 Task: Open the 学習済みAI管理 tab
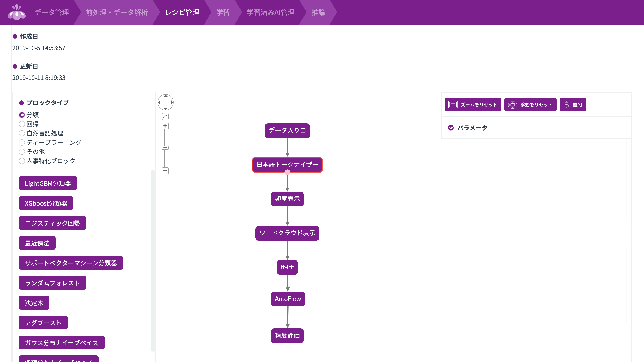pos(271,12)
